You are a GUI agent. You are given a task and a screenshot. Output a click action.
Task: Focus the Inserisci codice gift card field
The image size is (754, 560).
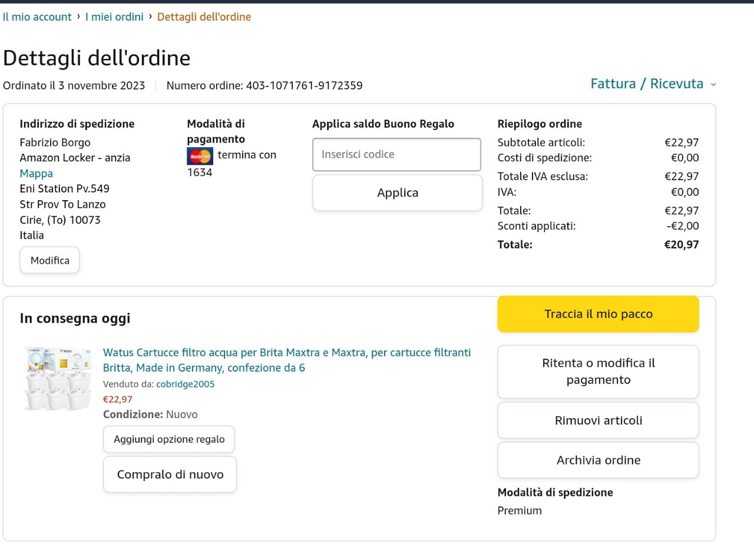pyautogui.click(x=397, y=154)
